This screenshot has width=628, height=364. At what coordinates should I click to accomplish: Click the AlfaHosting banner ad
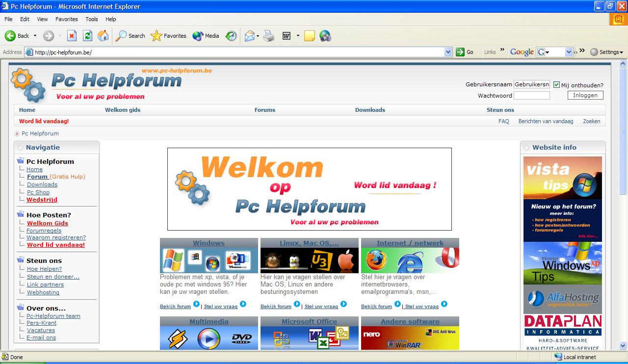(562, 299)
